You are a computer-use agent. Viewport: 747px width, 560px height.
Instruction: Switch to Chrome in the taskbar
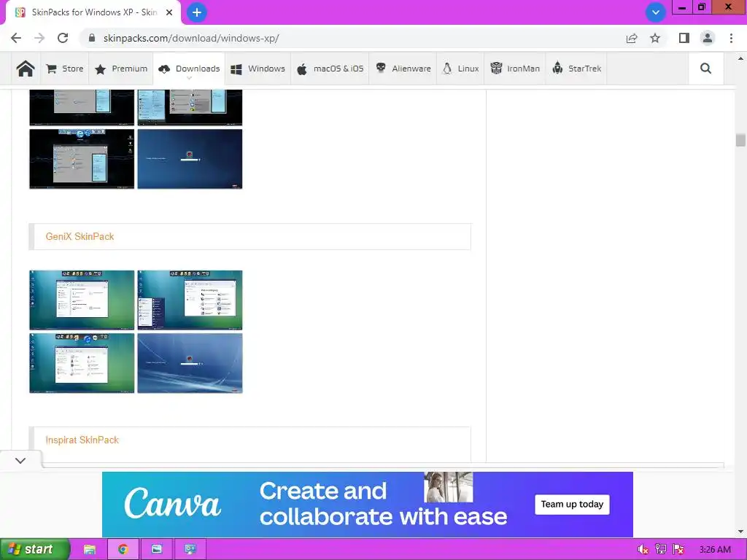pyautogui.click(x=123, y=549)
